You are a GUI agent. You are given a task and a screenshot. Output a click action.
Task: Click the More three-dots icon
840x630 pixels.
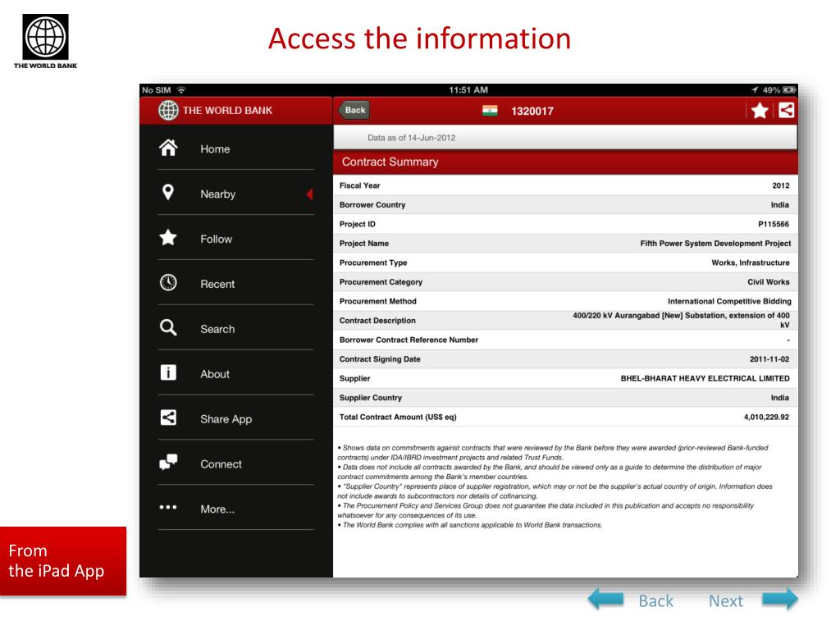point(168,507)
